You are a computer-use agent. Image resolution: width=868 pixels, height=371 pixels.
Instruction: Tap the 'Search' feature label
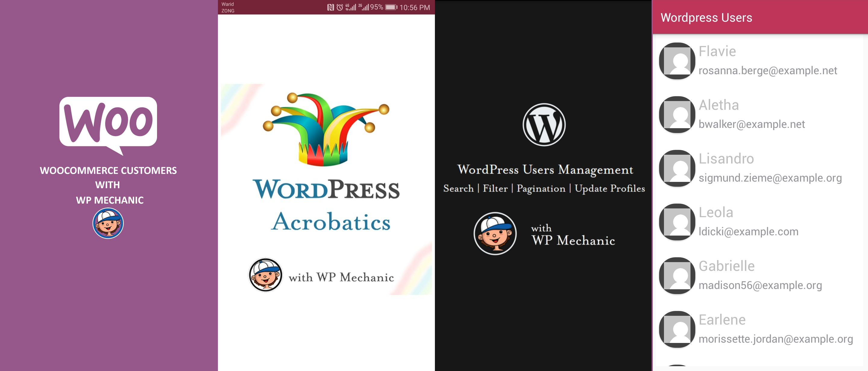click(x=458, y=189)
